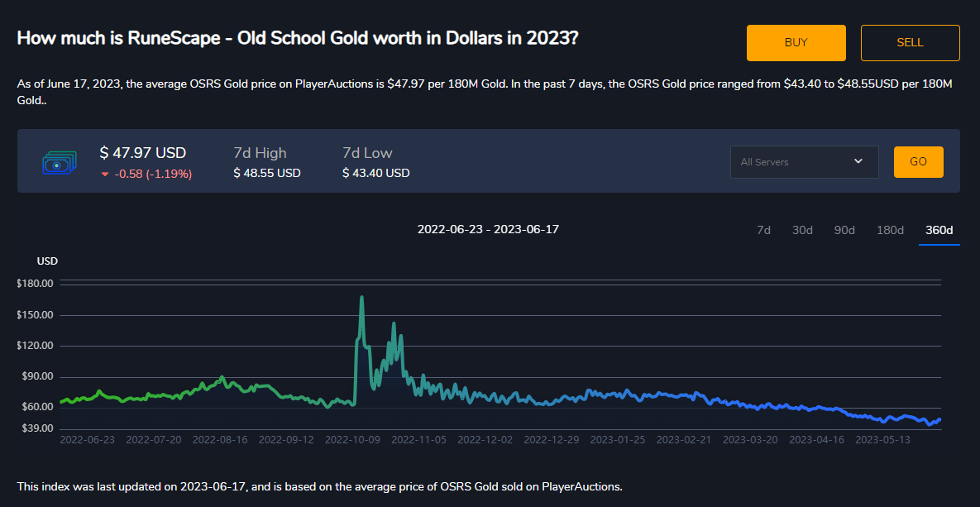Click the BUY button
Screen dimensions: 980x507
tap(796, 42)
